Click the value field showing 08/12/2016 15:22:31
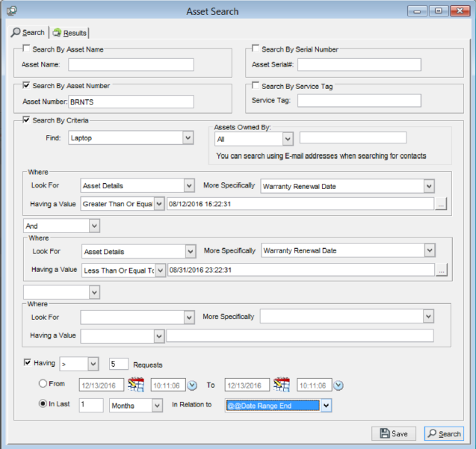This screenshot has height=449, width=476. point(300,204)
